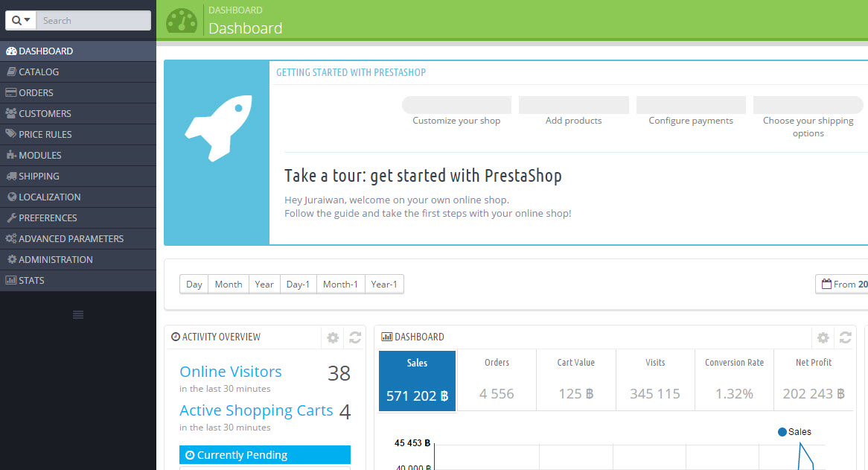
Task: Click the Dashboard panel chart icon
Action: (387, 337)
